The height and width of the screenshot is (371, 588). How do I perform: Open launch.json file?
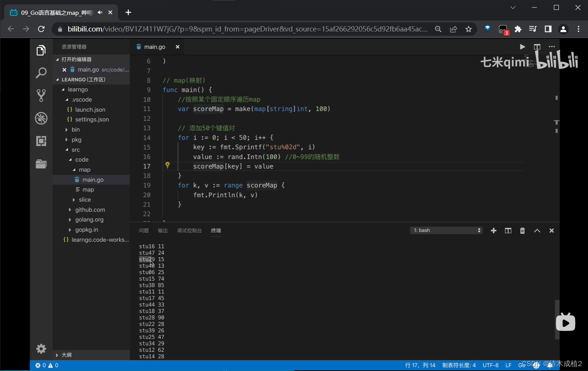[90, 110]
